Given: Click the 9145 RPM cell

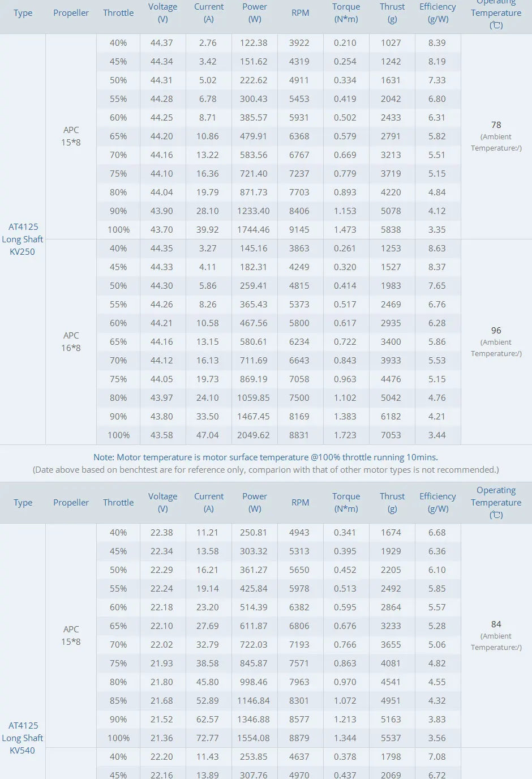Looking at the screenshot, I should [x=299, y=230].
